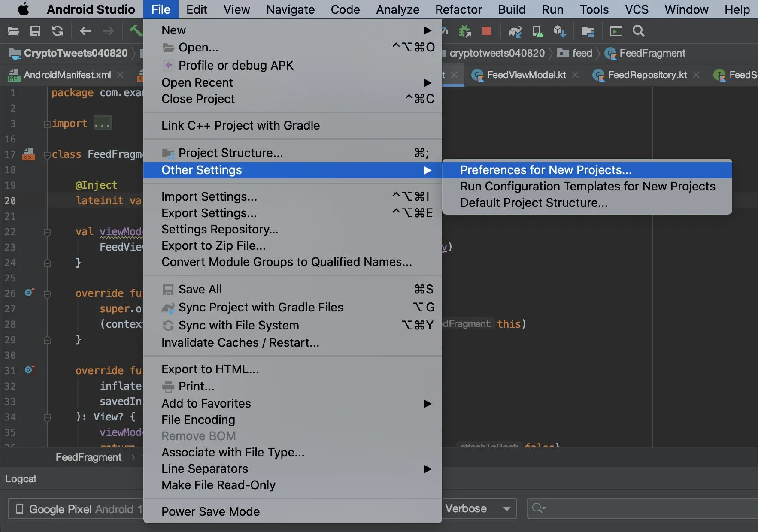Expand the Open Recent submenu
Image resolution: width=758 pixels, height=532 pixels.
[x=293, y=82]
